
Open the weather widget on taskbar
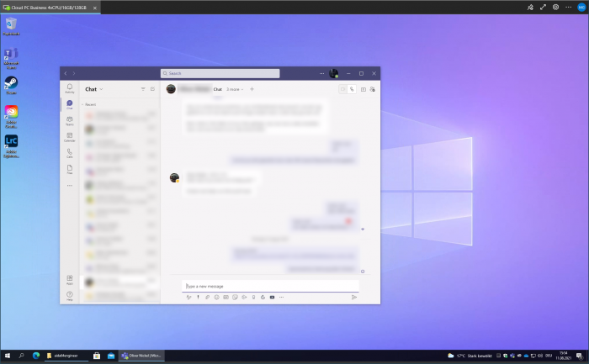(x=470, y=356)
